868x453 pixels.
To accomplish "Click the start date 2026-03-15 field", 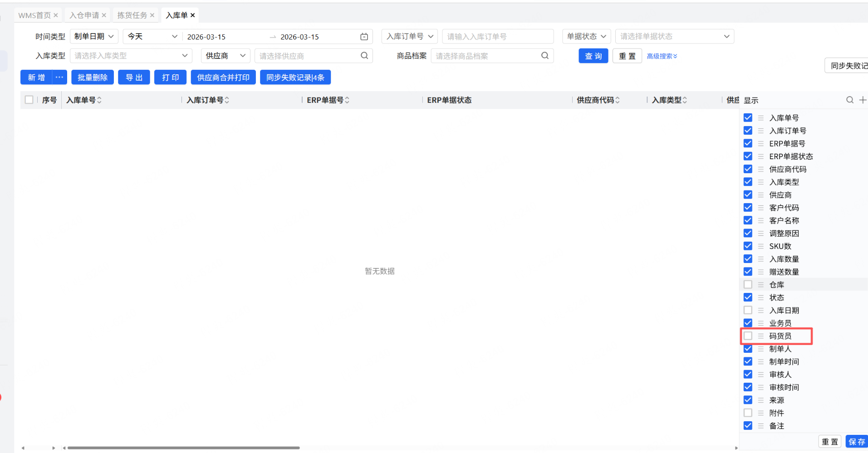I will click(206, 37).
